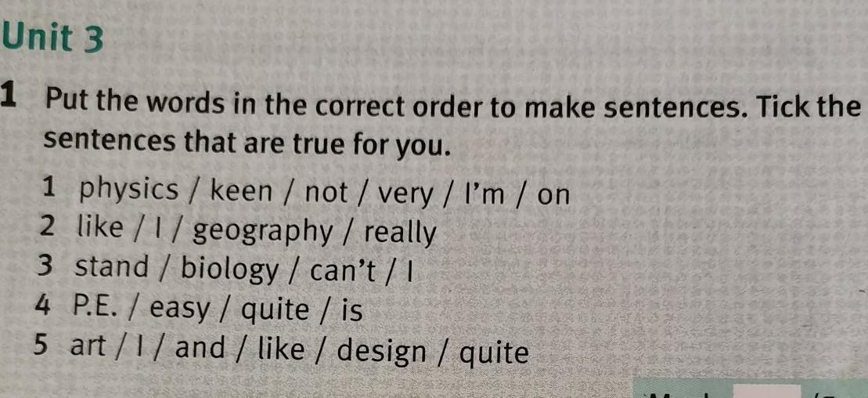Viewport: 868px width, 398px height.
Task: Click the word "like" in sentence 2
Action: 101,227
